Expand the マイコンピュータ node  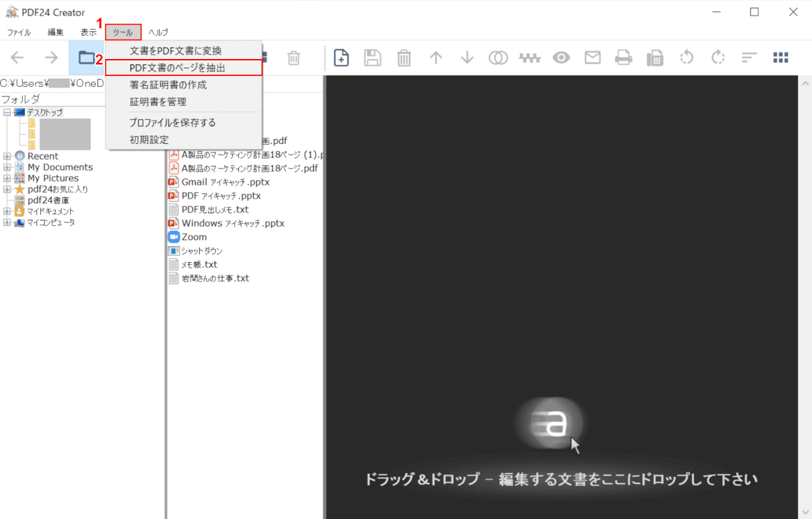(7, 222)
